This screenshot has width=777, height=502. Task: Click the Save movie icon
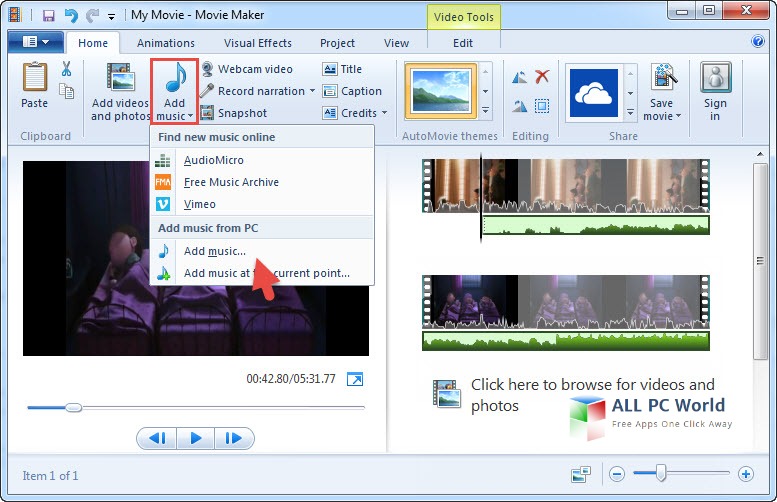pos(663,77)
